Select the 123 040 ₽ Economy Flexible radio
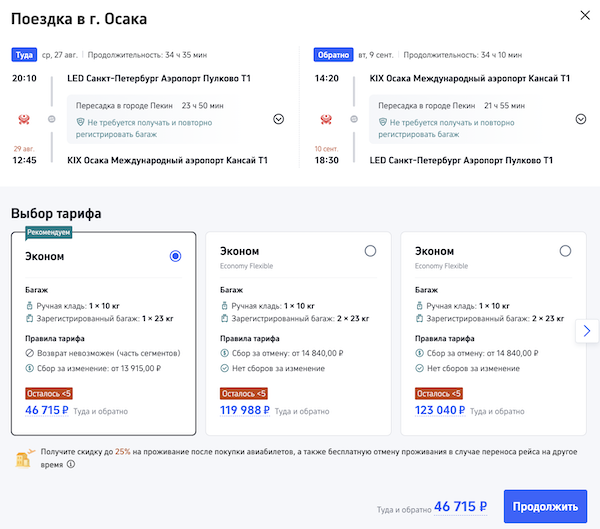600x529 pixels. point(566,251)
